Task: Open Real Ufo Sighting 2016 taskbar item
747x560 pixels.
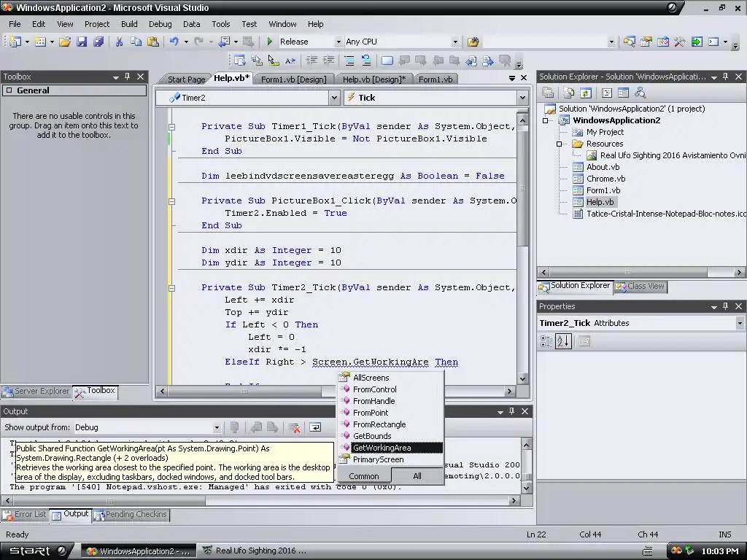Action: pos(255,551)
